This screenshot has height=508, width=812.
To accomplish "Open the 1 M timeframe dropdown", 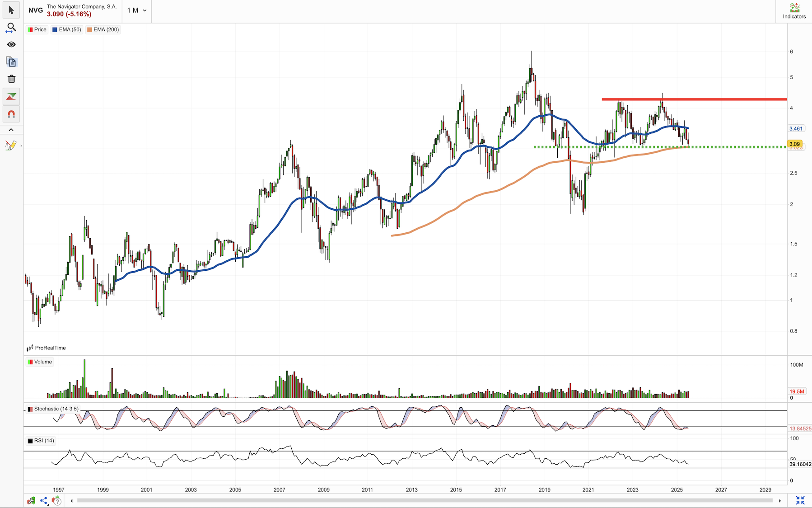I will tap(136, 10).
